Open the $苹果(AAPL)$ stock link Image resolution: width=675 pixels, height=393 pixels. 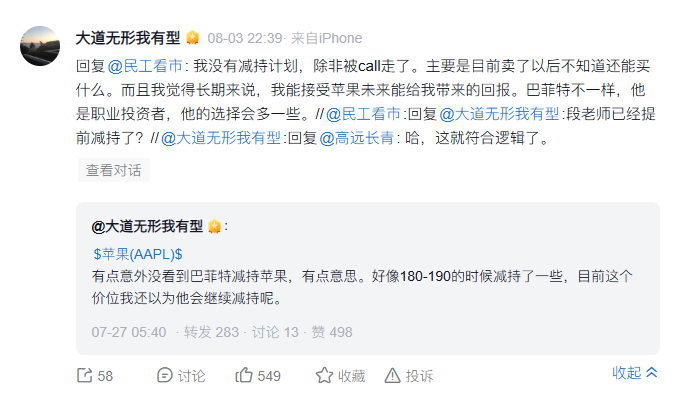tap(138, 254)
